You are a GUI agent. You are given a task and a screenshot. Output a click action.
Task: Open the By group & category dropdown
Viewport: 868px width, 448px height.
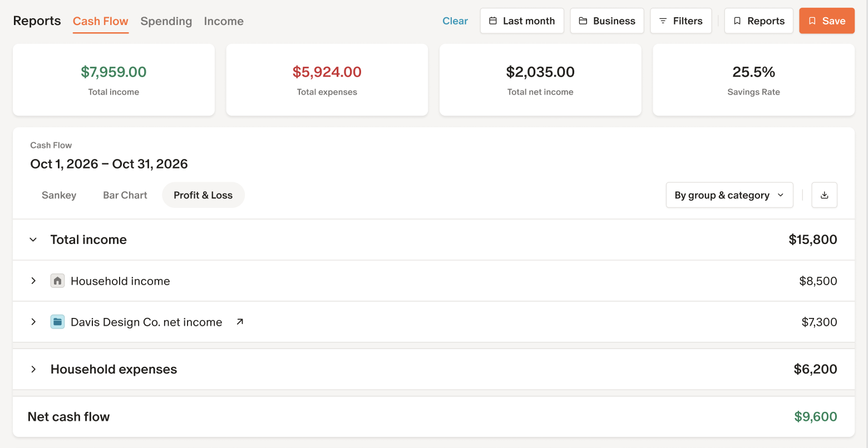click(x=729, y=195)
